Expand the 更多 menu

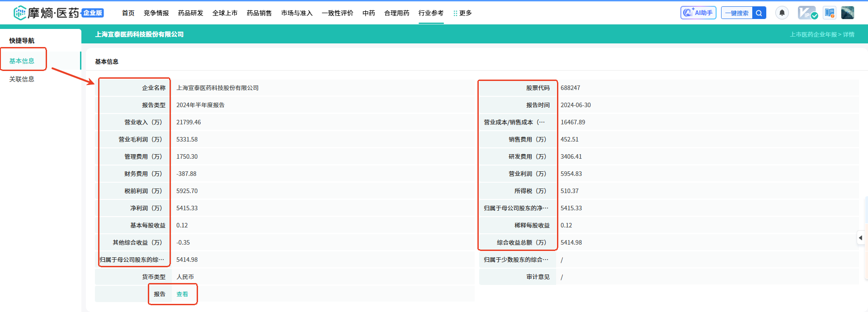click(462, 13)
